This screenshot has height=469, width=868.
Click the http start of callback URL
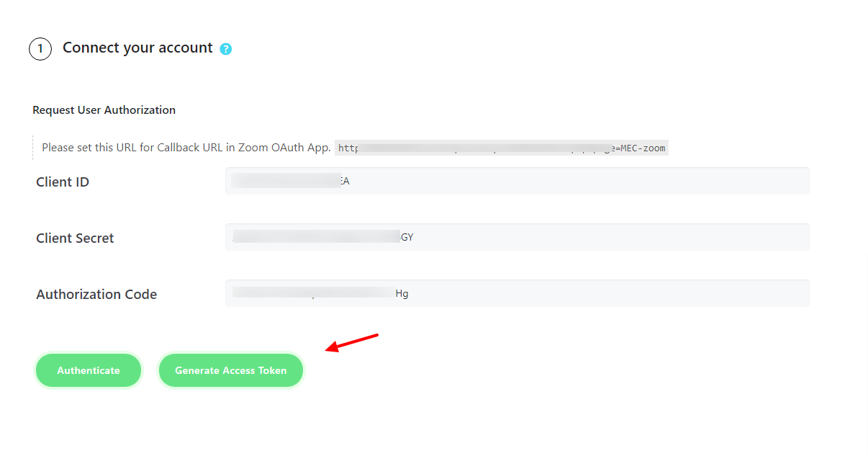click(348, 148)
